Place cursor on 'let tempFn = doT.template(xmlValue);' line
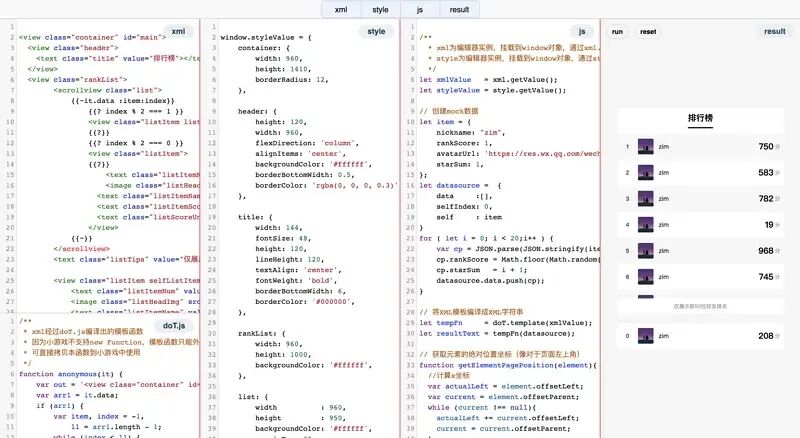This screenshot has height=438, width=800. point(506,323)
